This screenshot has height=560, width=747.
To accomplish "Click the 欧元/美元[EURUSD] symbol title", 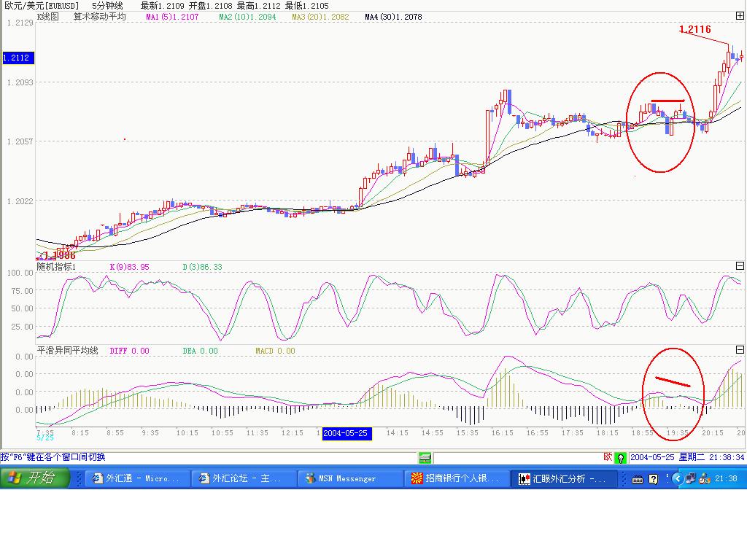I will pyautogui.click(x=42, y=6).
